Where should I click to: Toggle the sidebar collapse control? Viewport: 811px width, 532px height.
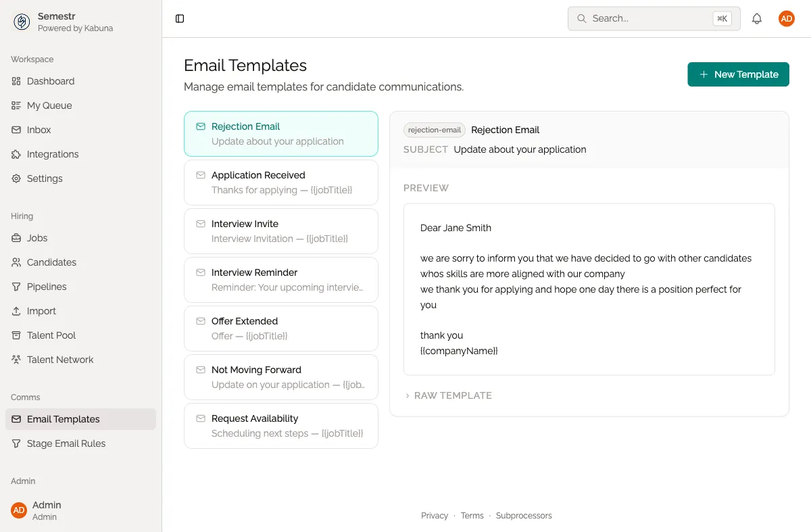click(179, 18)
